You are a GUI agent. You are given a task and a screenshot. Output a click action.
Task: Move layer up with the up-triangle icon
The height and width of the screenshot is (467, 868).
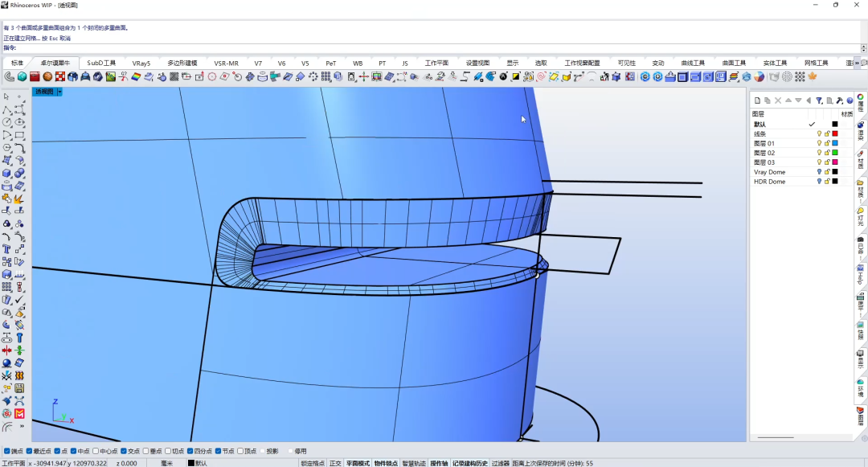click(x=788, y=100)
